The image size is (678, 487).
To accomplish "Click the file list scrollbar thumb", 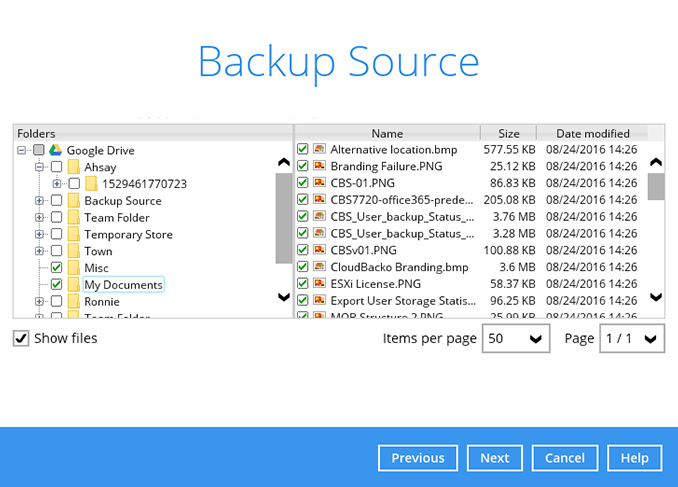I will tap(656, 186).
